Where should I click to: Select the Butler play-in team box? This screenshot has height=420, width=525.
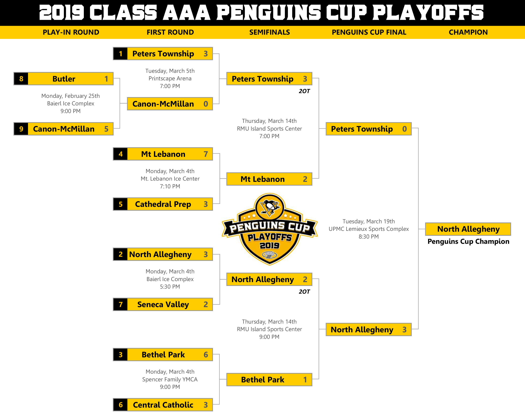coord(64,79)
